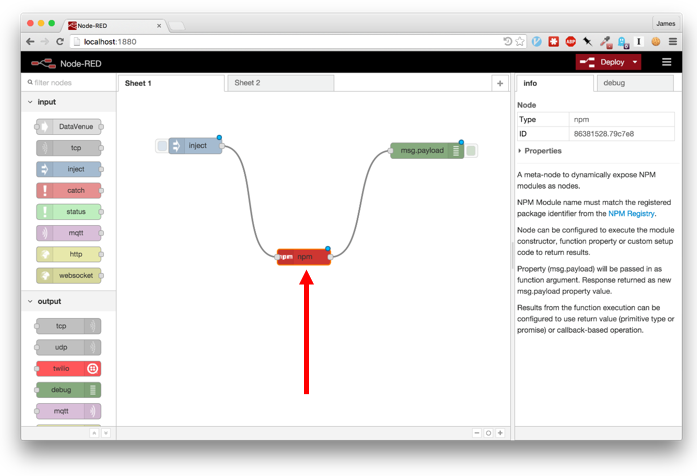
Task: Click the filter nodes search field
Action: (x=70, y=83)
